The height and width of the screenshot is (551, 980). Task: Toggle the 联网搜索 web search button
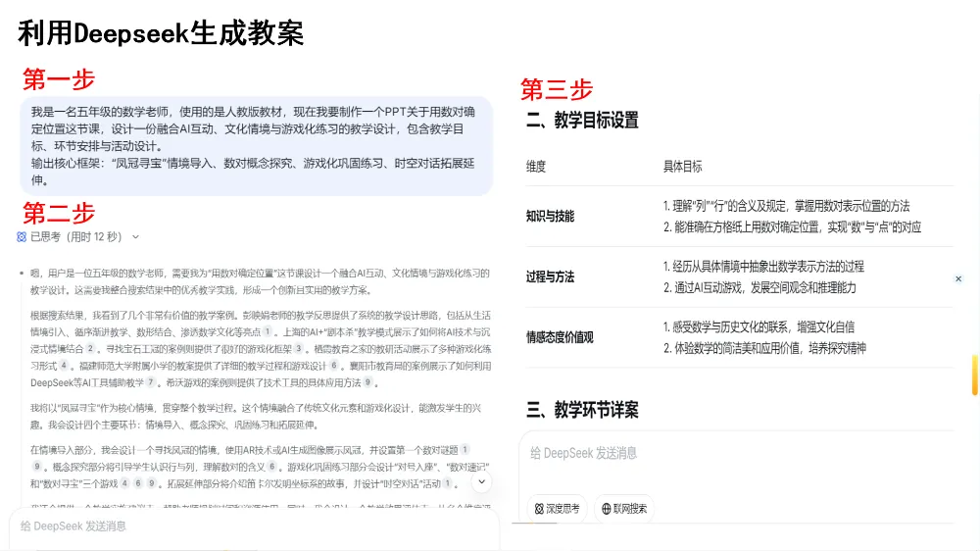623,509
